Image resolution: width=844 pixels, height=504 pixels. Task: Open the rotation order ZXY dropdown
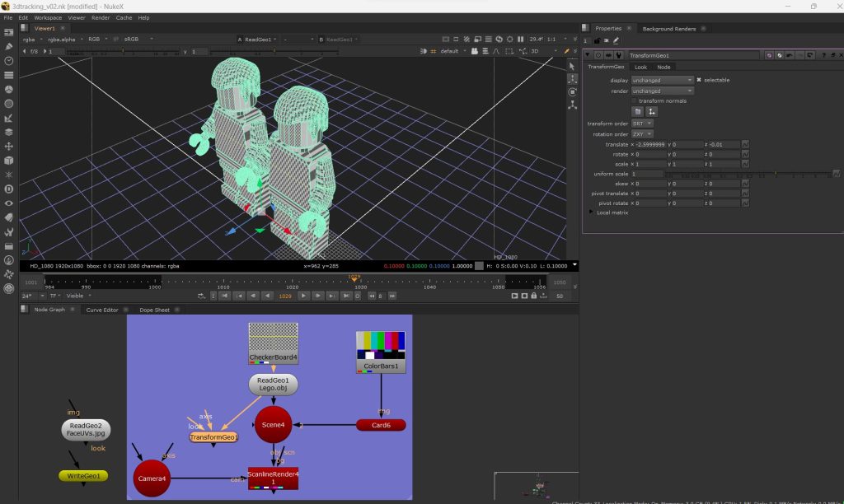[642, 134]
